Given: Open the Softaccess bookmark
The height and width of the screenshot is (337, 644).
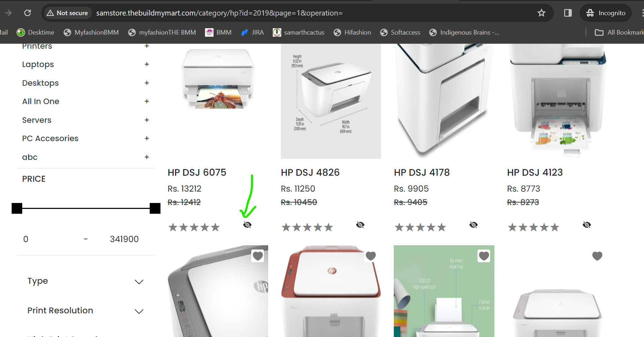Looking at the screenshot, I should 400,32.
